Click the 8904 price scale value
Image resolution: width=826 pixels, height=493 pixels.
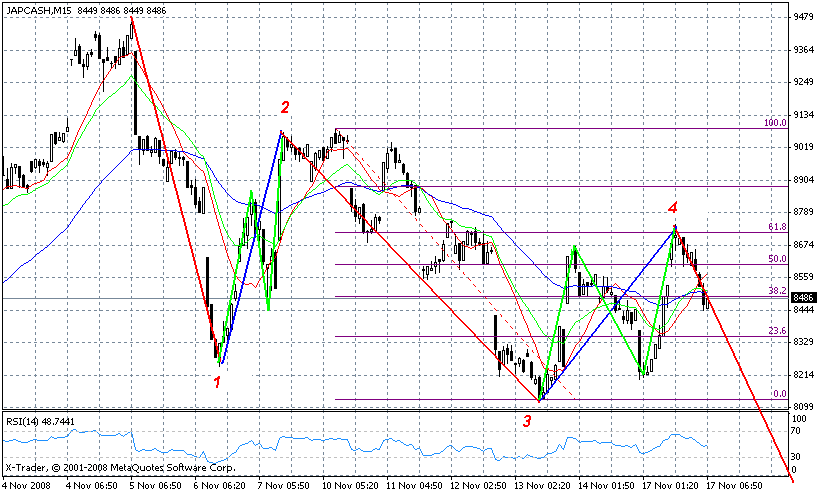[x=803, y=180]
